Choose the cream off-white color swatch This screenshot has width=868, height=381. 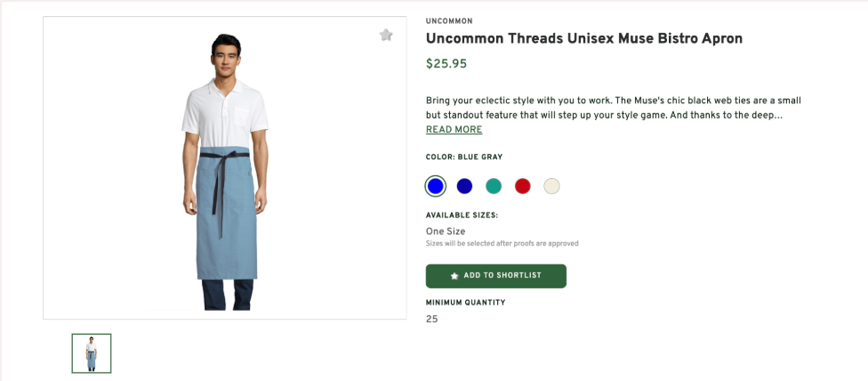[x=552, y=186]
